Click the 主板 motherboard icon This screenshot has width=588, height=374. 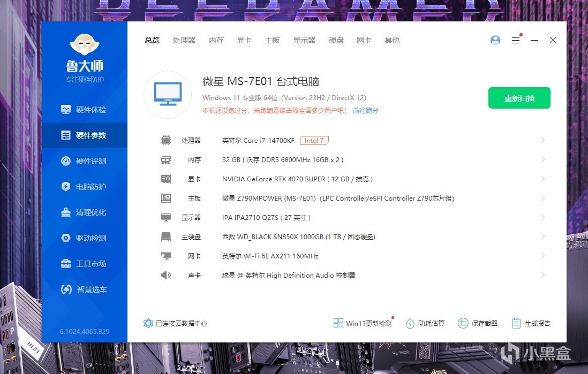tap(166, 199)
